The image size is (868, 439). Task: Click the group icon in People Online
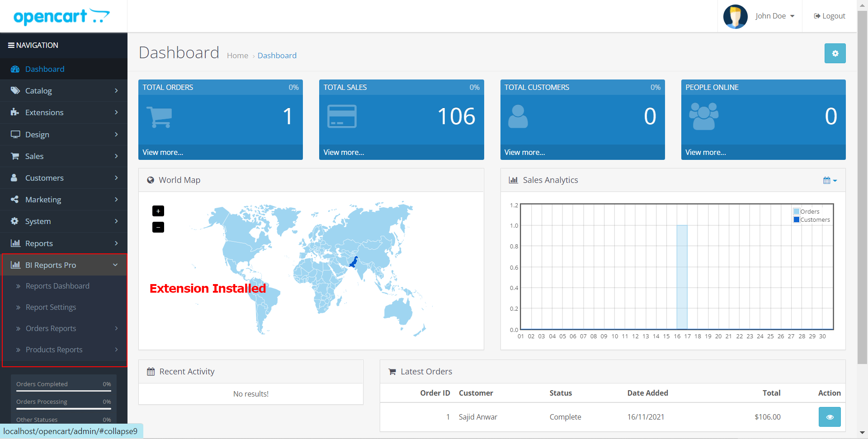pyautogui.click(x=704, y=117)
